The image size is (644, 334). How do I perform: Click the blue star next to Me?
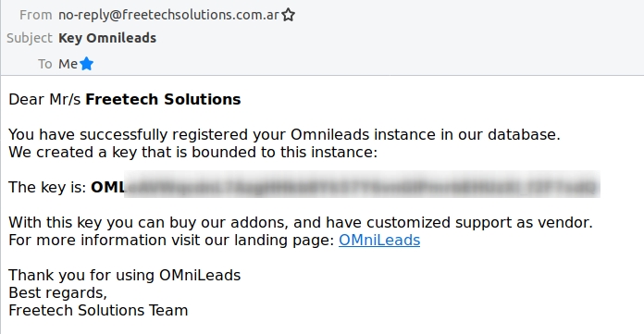(87, 64)
